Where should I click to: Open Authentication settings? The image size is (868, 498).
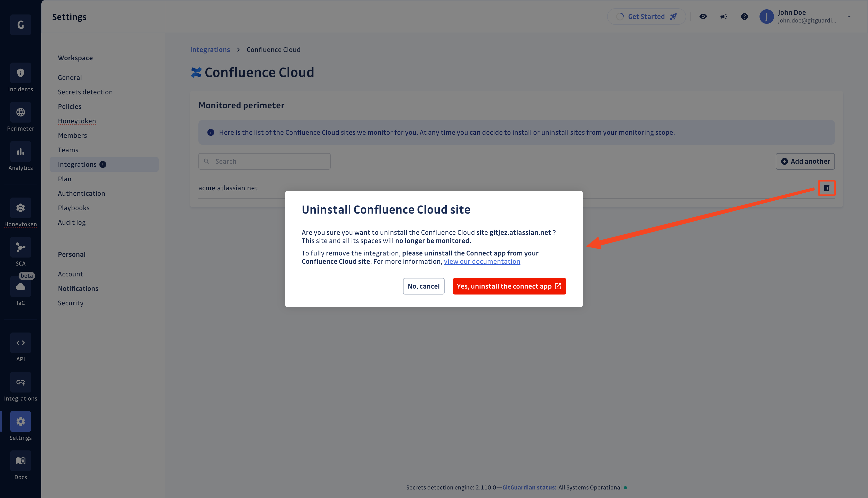(x=81, y=193)
